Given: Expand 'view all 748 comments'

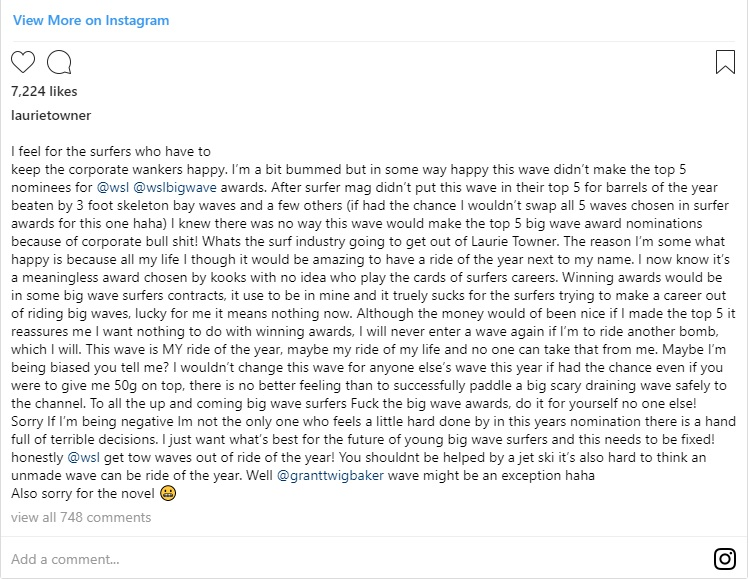Looking at the screenshot, I should click(x=81, y=517).
